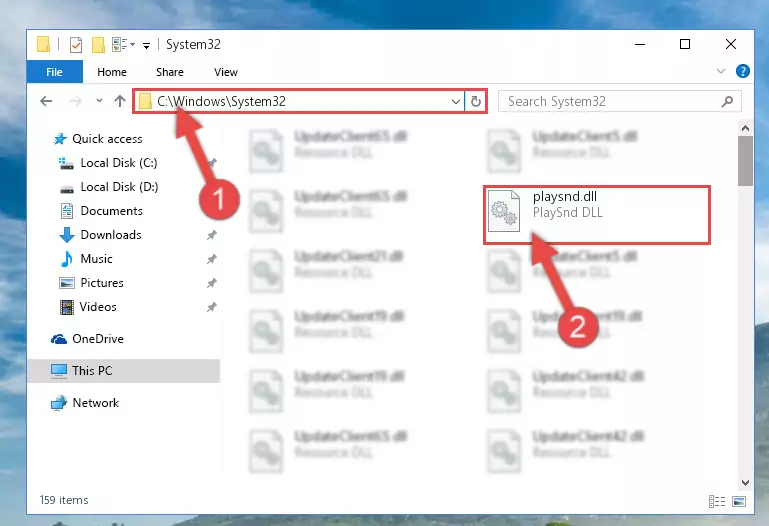
Task: Click the vertical scrollbar thumb
Action: pyautogui.click(x=745, y=161)
